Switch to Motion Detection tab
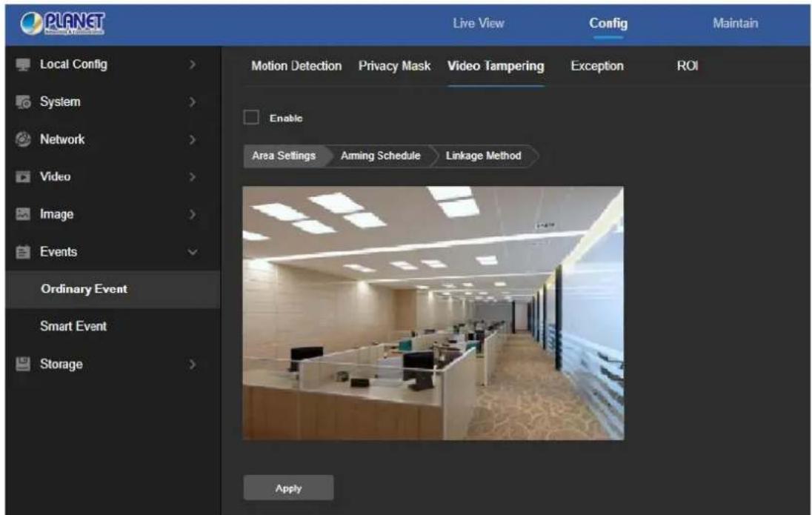 (x=296, y=66)
